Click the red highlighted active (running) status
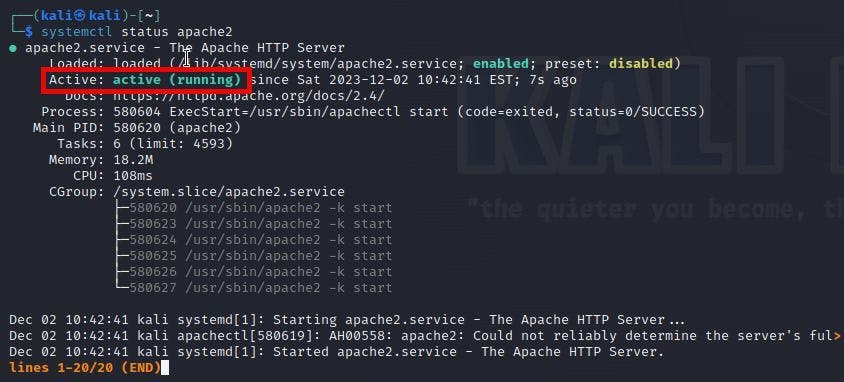 [x=145, y=80]
